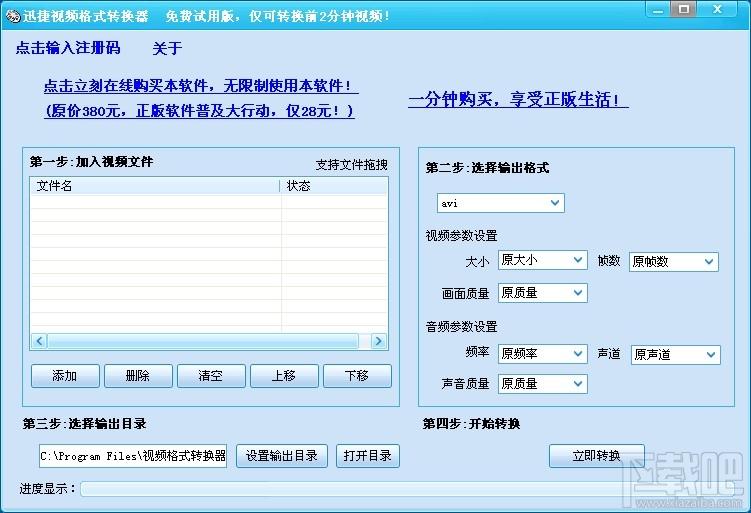Image resolution: width=751 pixels, height=513 pixels.
Task: Move file up with 上移 button
Action: [284, 376]
